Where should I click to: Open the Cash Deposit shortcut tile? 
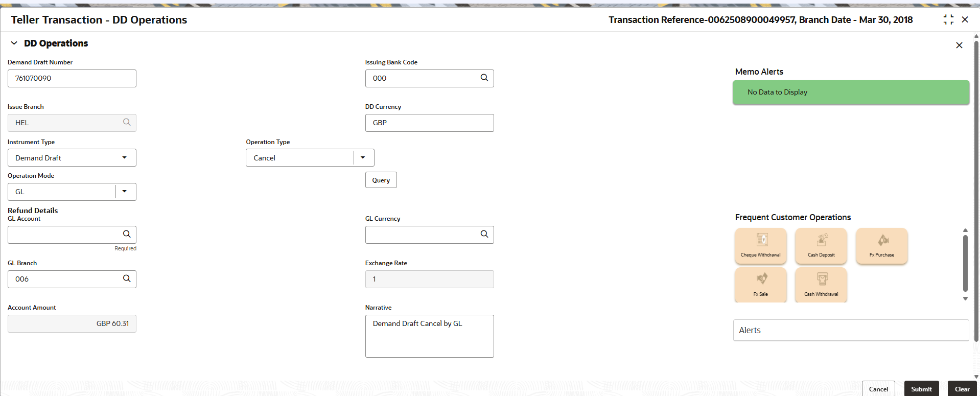(x=821, y=246)
